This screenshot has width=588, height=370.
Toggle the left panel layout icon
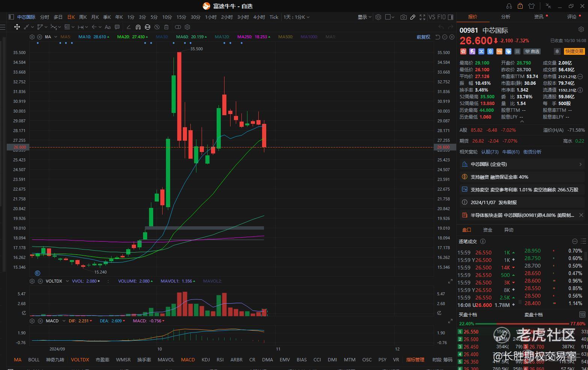(x=11, y=17)
